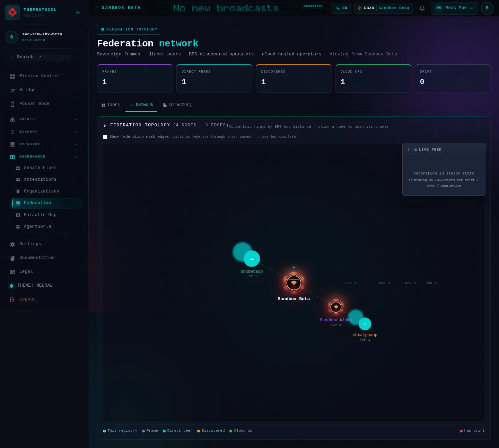Viewport: 499px width, 448px height.
Task: Select the Network tab
Action: point(141,105)
